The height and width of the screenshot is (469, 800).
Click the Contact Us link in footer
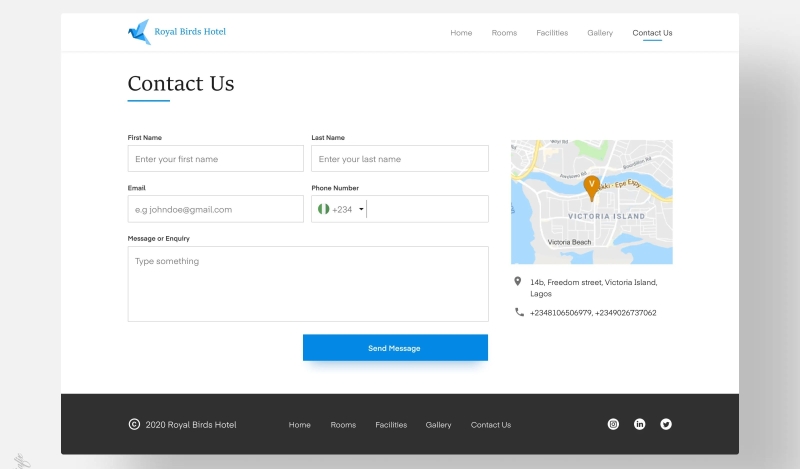click(x=491, y=425)
